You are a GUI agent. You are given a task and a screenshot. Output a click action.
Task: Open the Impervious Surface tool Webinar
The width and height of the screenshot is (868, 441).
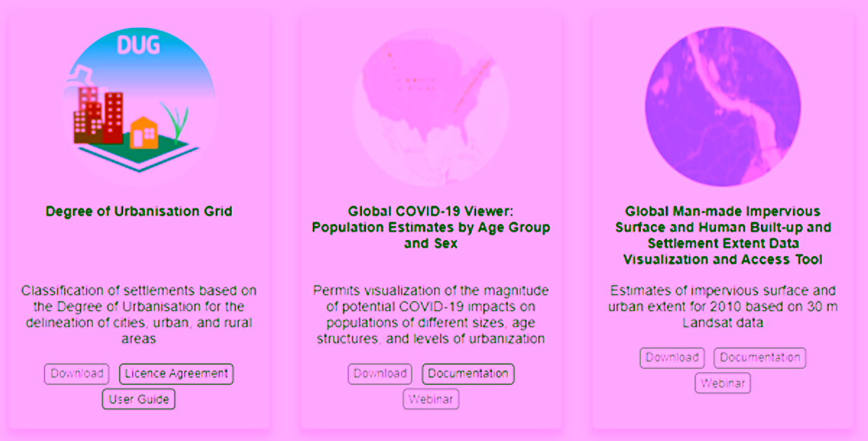coord(722,384)
